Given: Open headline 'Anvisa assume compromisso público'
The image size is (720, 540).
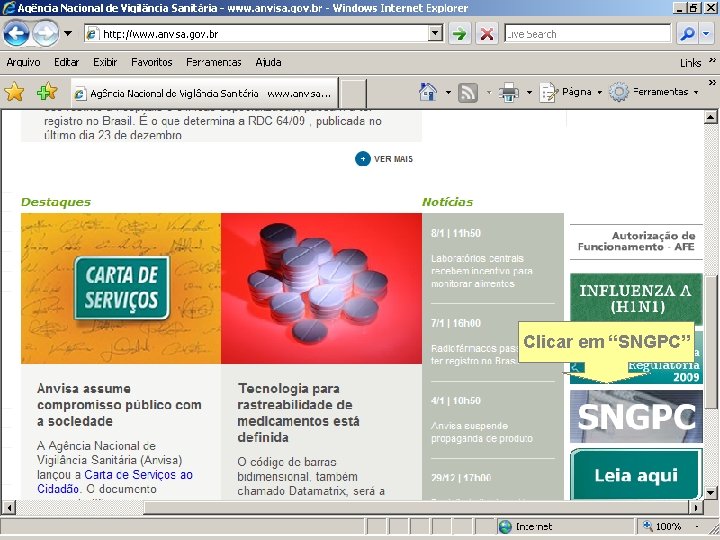Looking at the screenshot, I should [119, 405].
